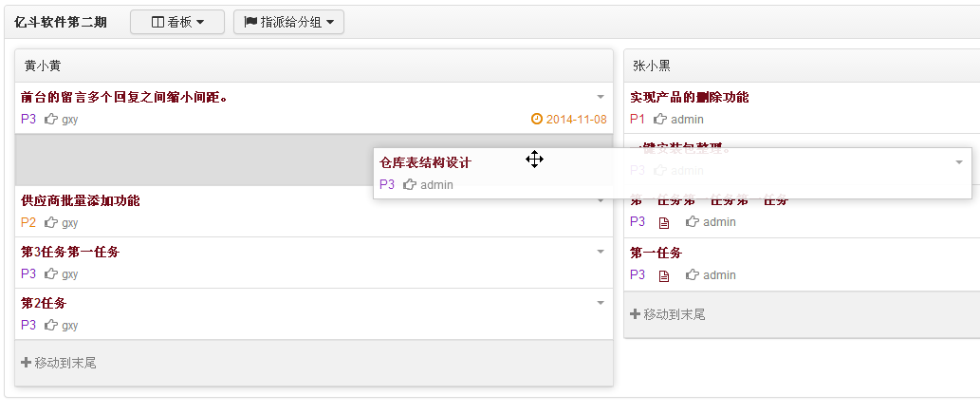Viewport: 980px width, 414px height.
Task: Click the clock icon next to 2014-11-08
Action: coord(536,118)
